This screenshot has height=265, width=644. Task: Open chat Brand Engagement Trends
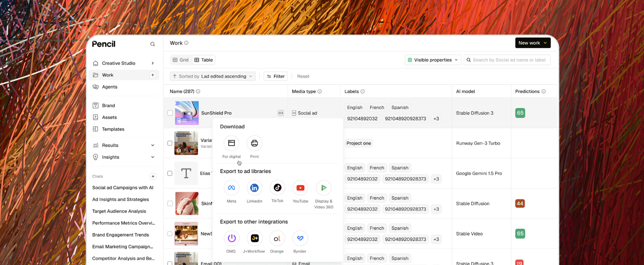120,235
